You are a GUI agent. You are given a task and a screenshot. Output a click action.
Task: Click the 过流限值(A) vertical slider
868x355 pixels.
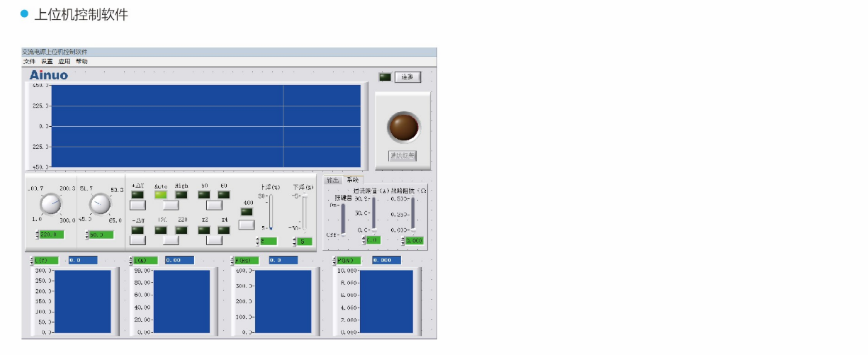click(373, 213)
